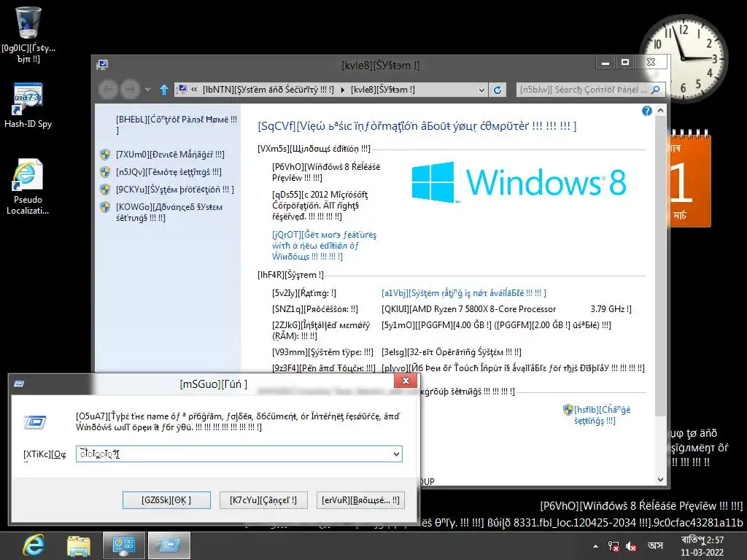Expand the Run dialog Open combo dropdown
Viewport: 747px width, 560px height.
tap(396, 454)
